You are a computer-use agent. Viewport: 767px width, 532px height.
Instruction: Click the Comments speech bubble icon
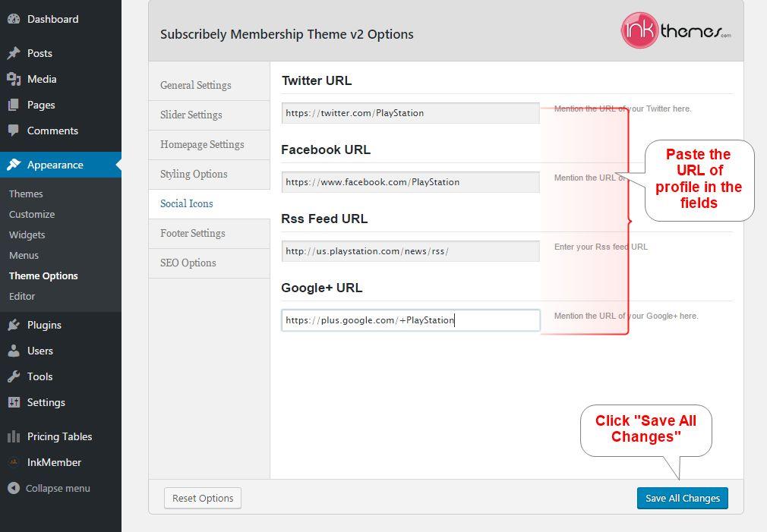pos(14,131)
